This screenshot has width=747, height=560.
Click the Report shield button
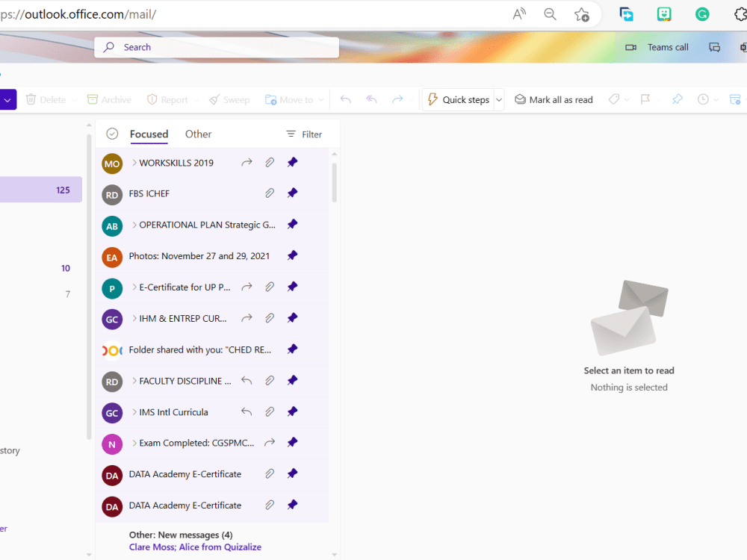167,99
